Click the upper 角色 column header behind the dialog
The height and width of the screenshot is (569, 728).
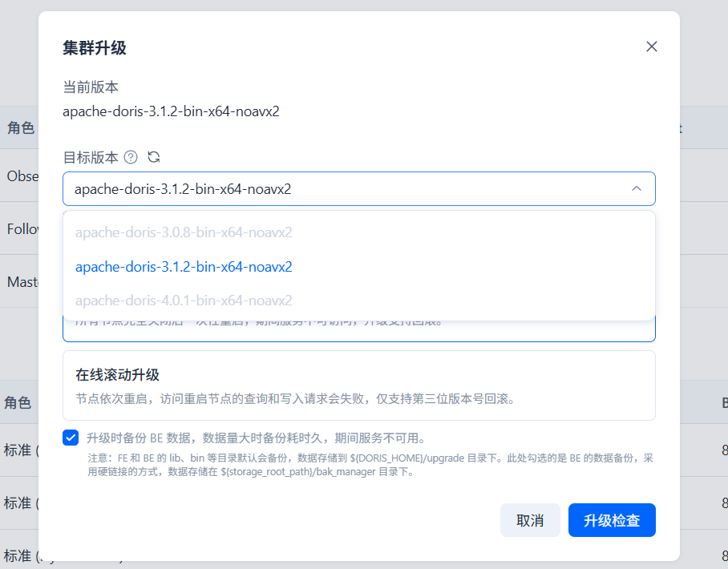click(x=21, y=128)
